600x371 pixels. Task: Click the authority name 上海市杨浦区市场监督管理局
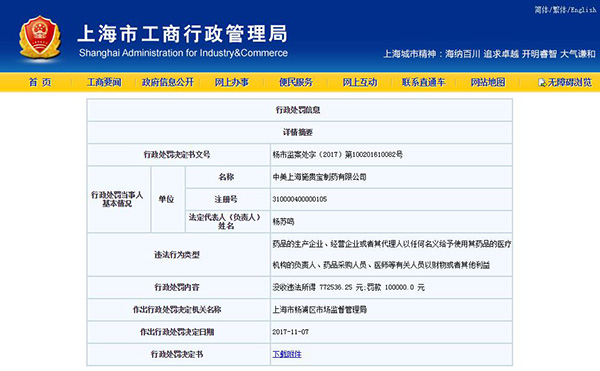coord(320,309)
